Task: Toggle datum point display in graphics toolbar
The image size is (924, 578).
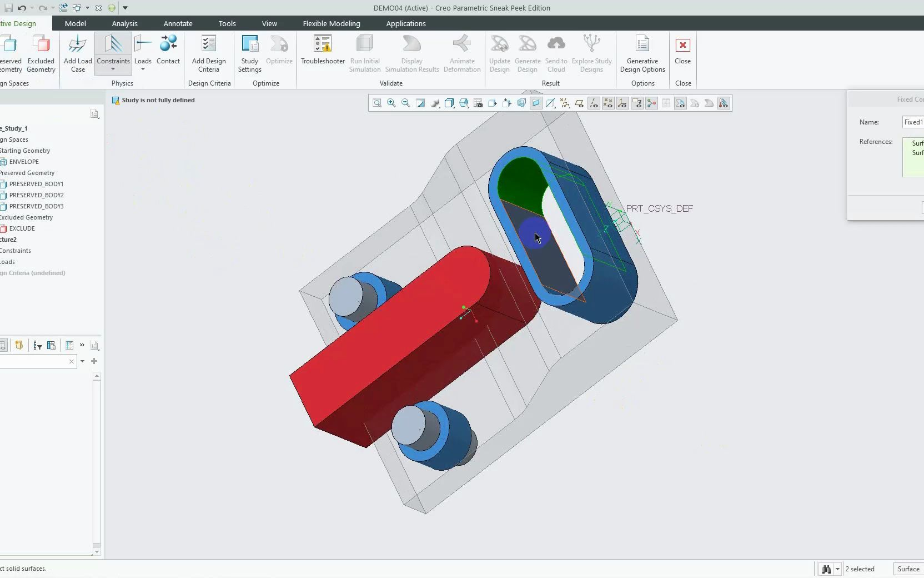Action: [608, 103]
